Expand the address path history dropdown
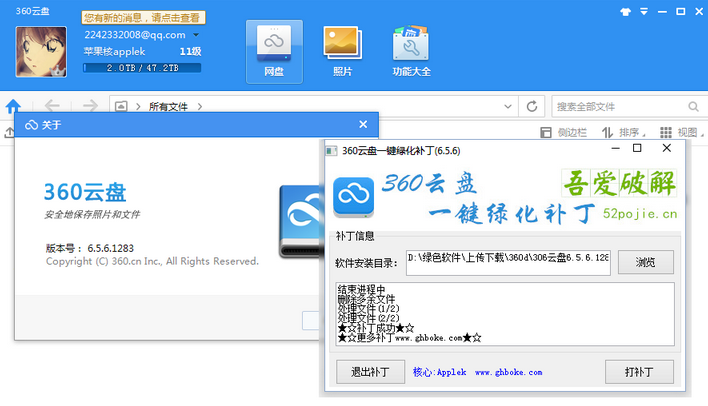The height and width of the screenshot is (406, 708). pyautogui.click(x=508, y=107)
